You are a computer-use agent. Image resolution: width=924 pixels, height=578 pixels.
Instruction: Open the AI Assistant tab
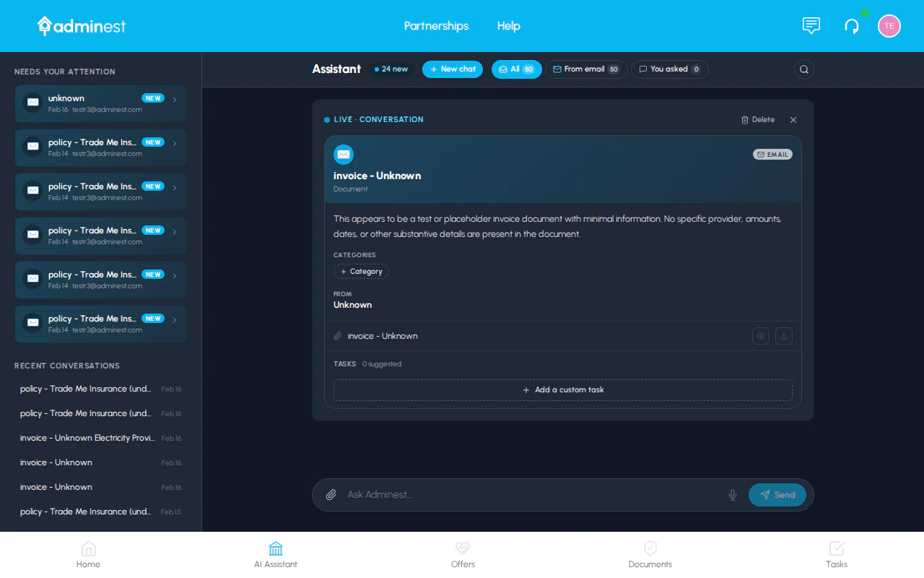point(276,555)
